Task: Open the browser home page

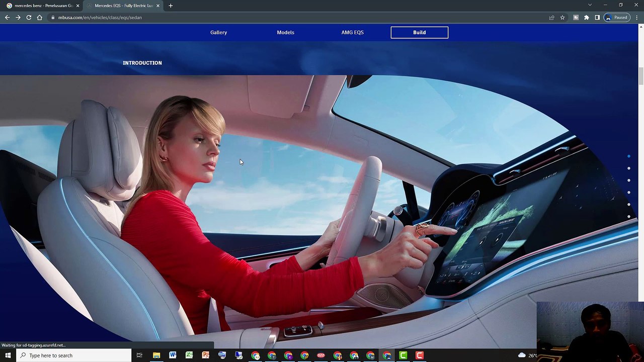Action: pyautogui.click(x=40, y=18)
